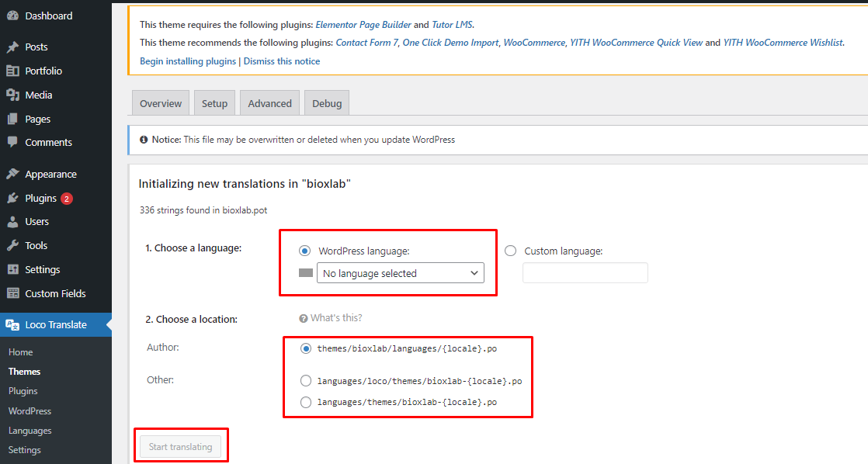The image size is (868, 464).
Task: Switch to the Debug tab
Action: coord(327,103)
